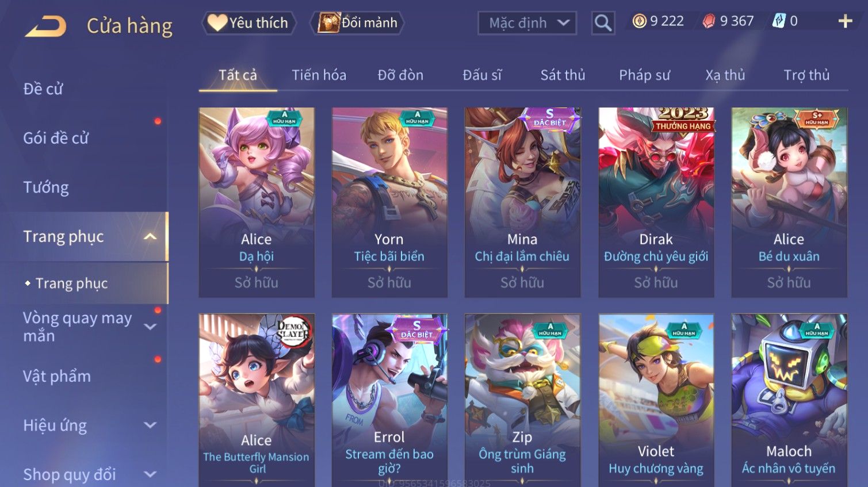Click the chest icon in Đổi mảnh
This screenshot has width=868, height=487.
[329, 23]
